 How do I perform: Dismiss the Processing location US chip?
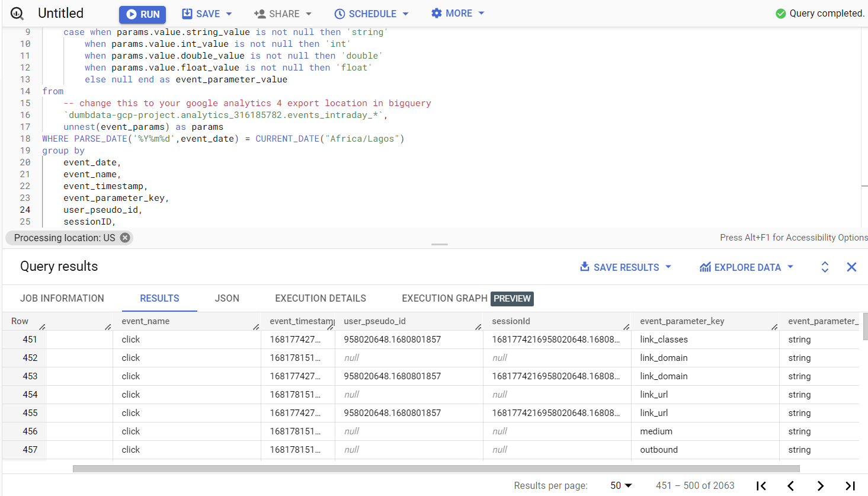tap(124, 237)
